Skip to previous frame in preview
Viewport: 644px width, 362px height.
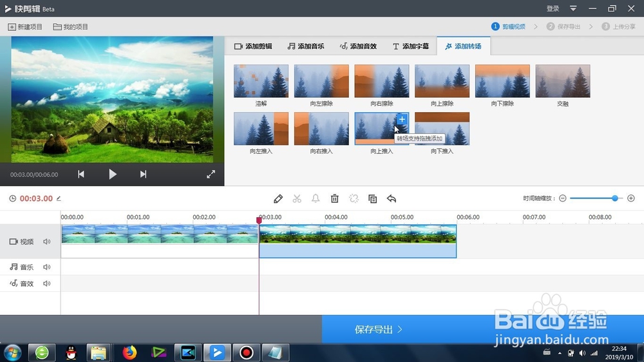click(81, 174)
